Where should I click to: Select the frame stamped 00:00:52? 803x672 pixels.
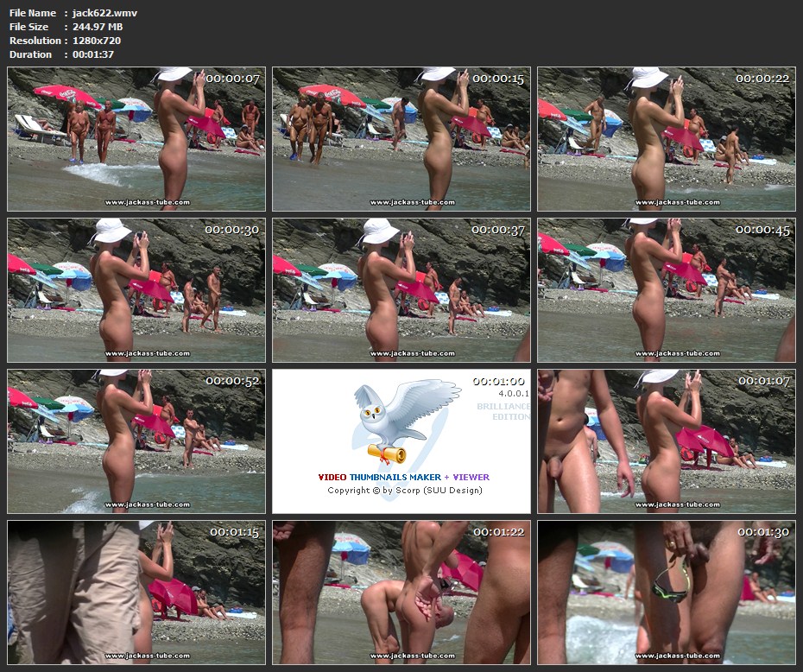136,441
